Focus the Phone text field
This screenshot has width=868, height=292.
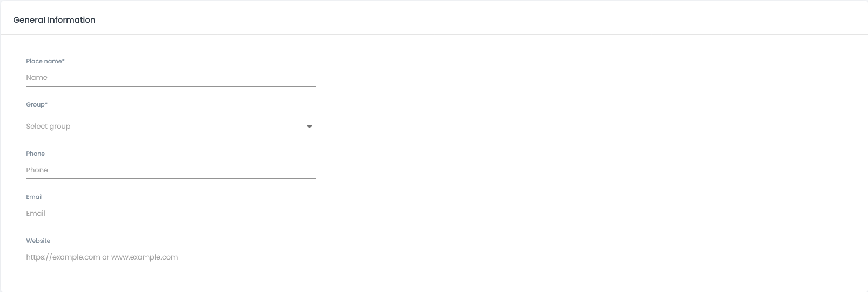tap(171, 170)
